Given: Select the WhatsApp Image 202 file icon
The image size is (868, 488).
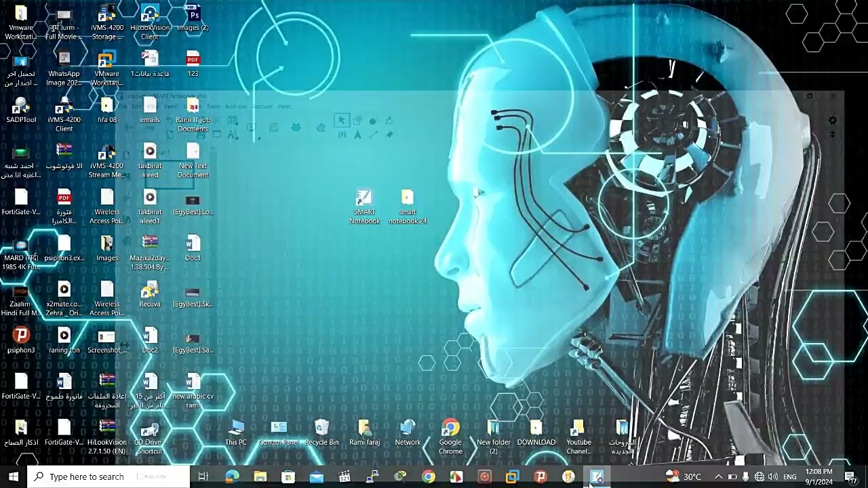Looking at the screenshot, I should point(64,68).
